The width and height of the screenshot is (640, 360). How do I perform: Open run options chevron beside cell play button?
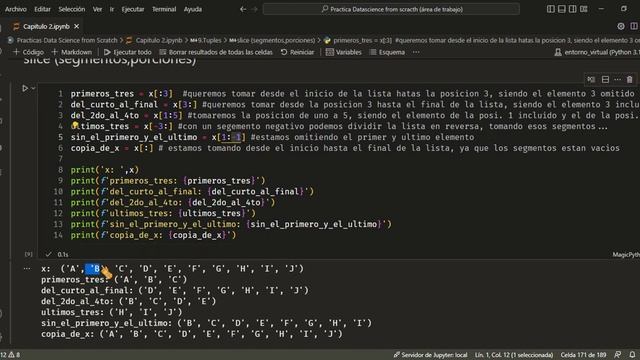click(x=33, y=88)
